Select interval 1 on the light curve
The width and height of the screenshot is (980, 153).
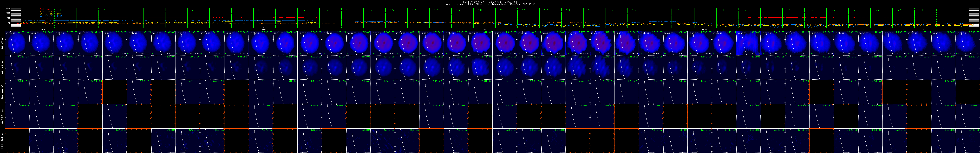66,18
